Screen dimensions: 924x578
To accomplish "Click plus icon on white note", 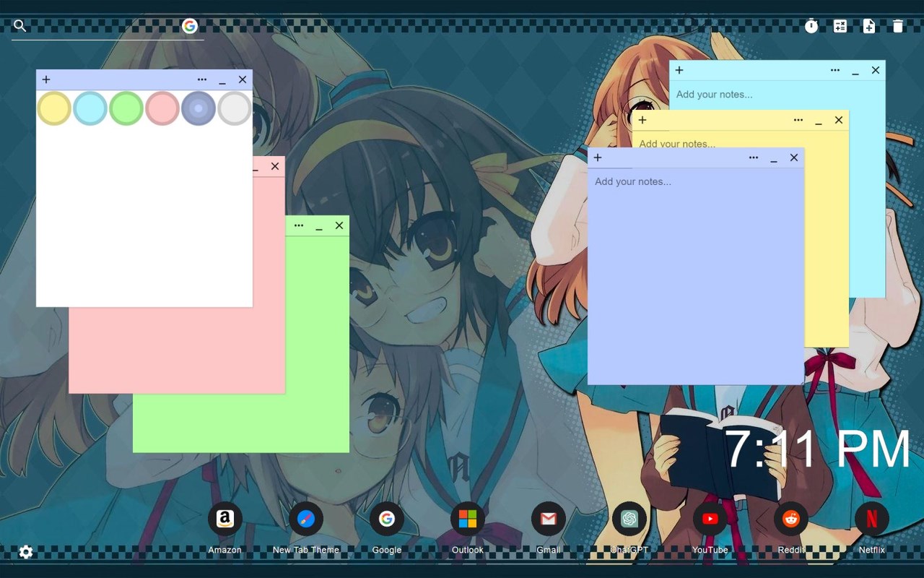I will 46,79.
